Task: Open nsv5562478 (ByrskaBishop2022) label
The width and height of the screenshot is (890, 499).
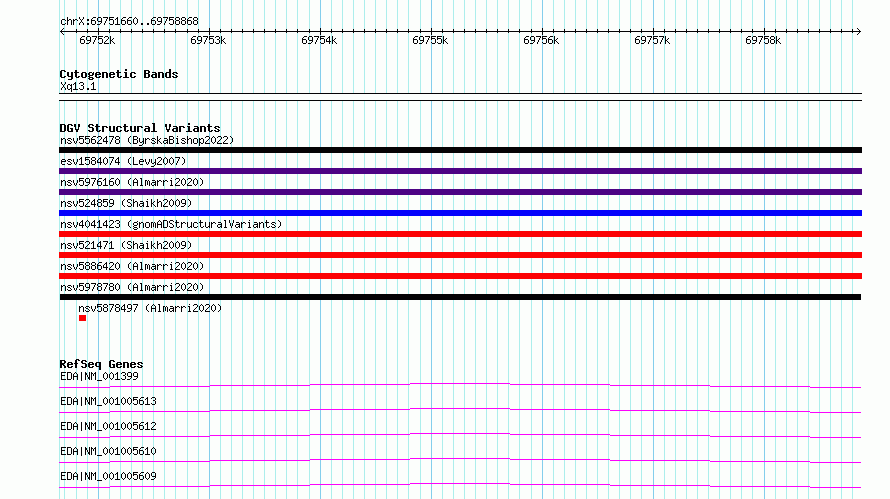Action: (147, 140)
